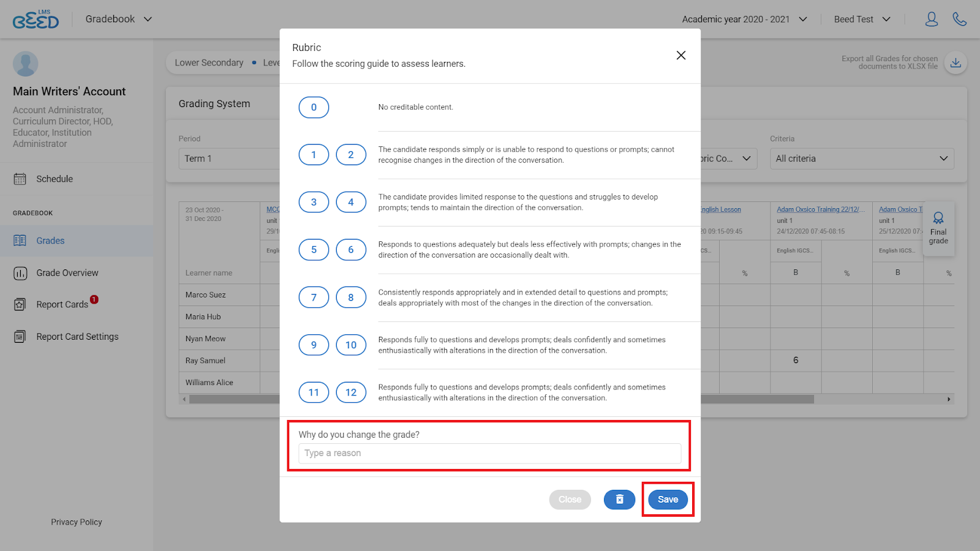Click the Save button
The image size is (980, 551).
(x=668, y=500)
